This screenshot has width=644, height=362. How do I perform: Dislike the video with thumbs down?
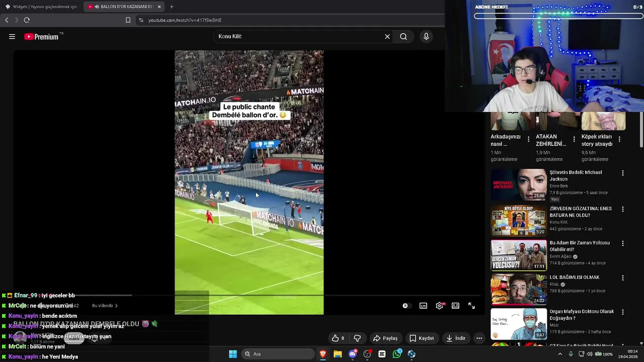[x=357, y=338]
